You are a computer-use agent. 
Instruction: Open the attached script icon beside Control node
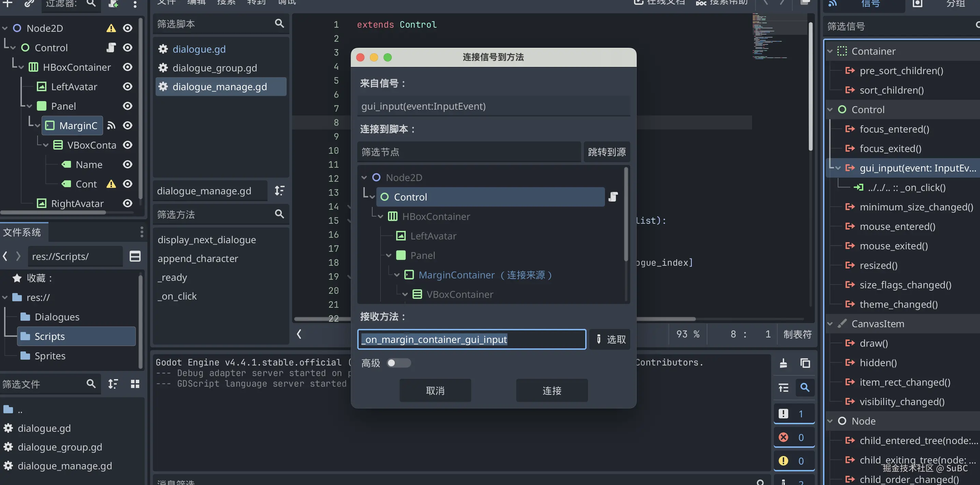pyautogui.click(x=110, y=47)
